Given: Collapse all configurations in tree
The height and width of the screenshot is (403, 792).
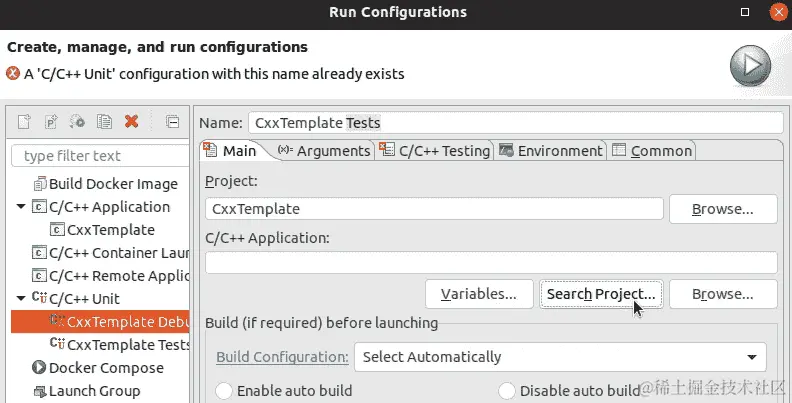Looking at the screenshot, I should point(172,122).
